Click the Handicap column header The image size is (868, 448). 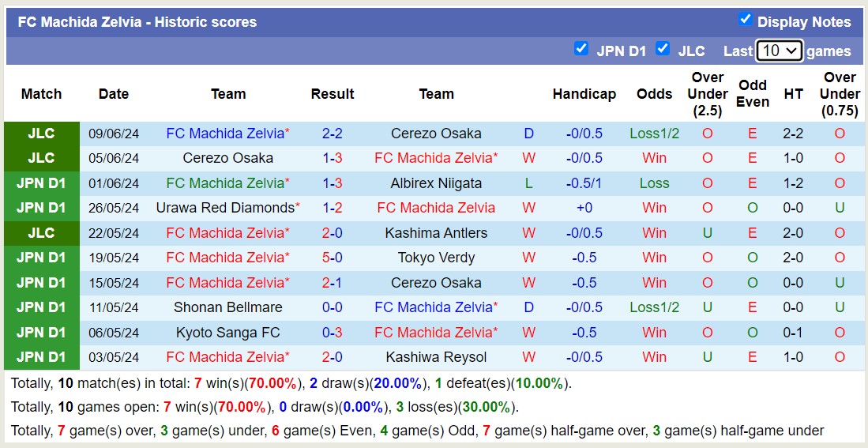tap(584, 94)
